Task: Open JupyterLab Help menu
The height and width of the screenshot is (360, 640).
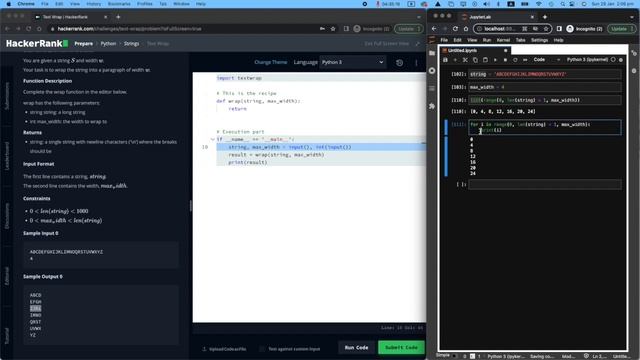Action: [x=558, y=40]
